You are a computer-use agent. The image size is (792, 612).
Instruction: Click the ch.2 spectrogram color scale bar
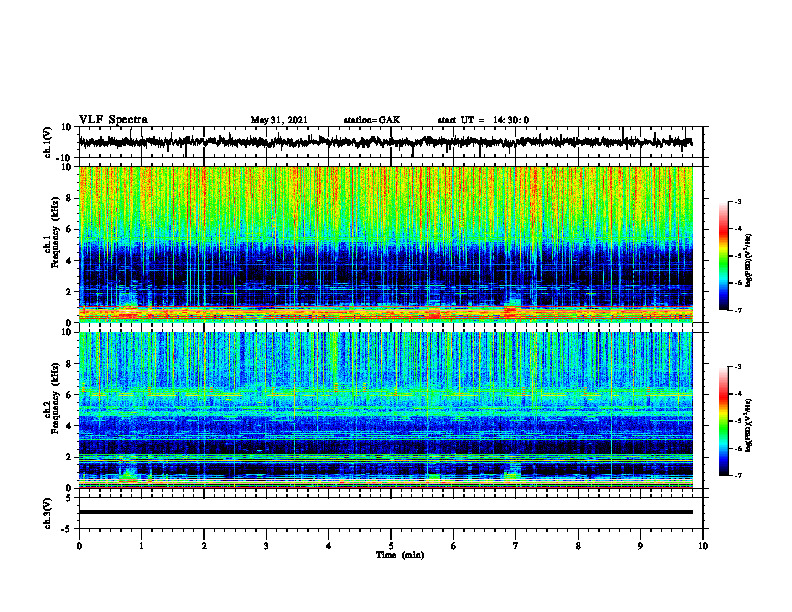click(723, 421)
